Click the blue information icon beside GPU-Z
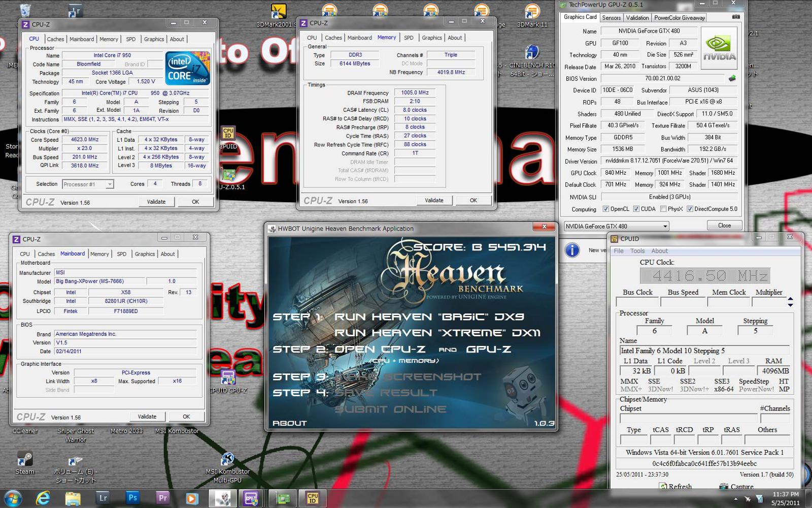The height and width of the screenshot is (508, 812). point(572,250)
